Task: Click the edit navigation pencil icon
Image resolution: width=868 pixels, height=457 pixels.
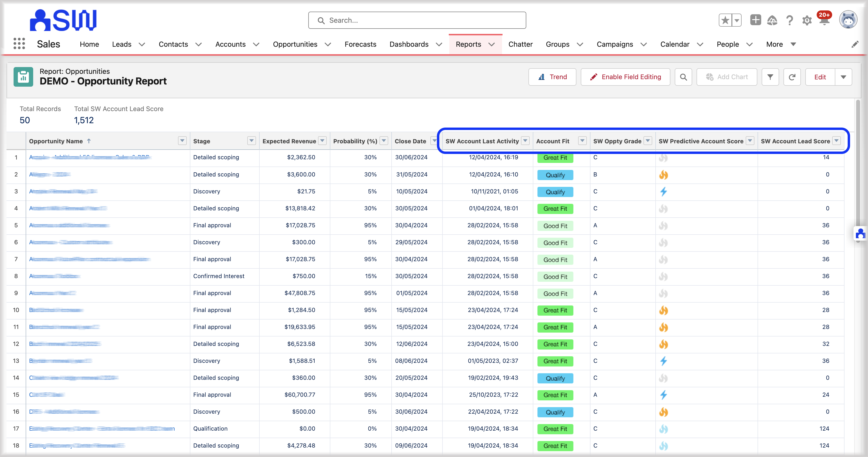Action: (854, 45)
